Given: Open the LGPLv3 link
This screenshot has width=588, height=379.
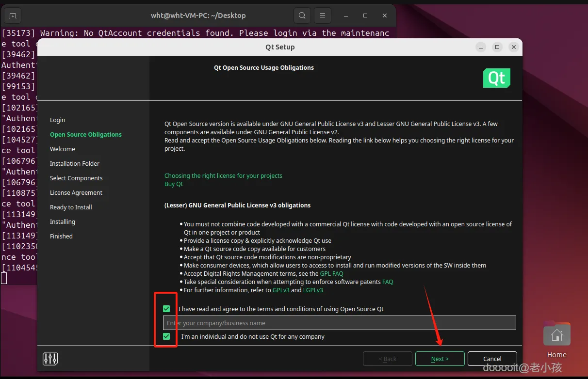Looking at the screenshot, I should coord(313,290).
